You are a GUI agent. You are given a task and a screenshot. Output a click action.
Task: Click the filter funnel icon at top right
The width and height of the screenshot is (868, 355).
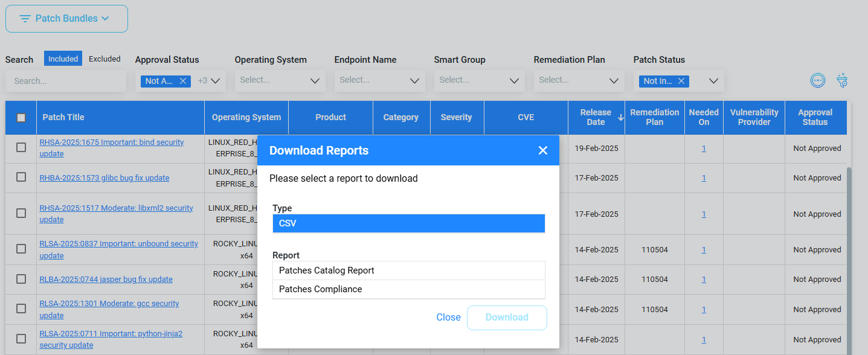pos(842,80)
